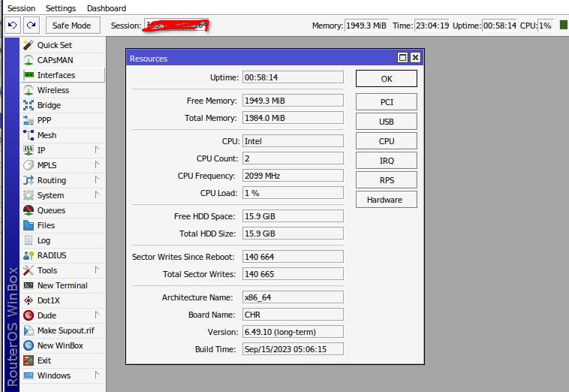Click the IRQ button

tap(387, 161)
